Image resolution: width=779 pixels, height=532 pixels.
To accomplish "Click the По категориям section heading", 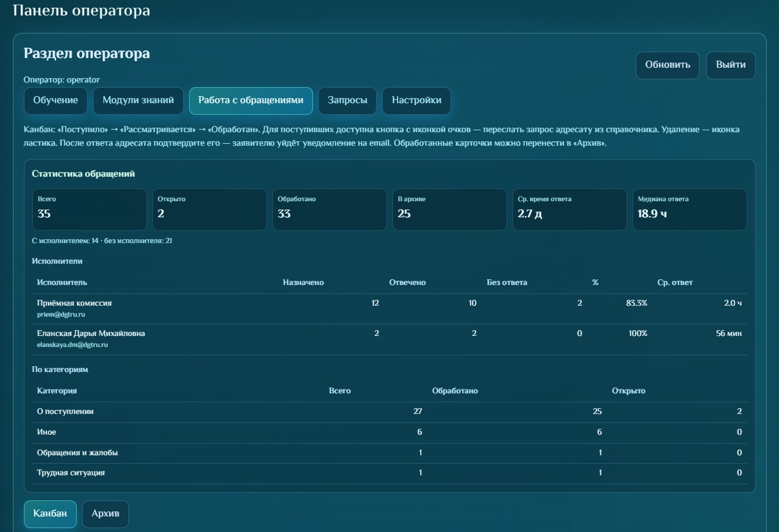I will pos(60,369).
